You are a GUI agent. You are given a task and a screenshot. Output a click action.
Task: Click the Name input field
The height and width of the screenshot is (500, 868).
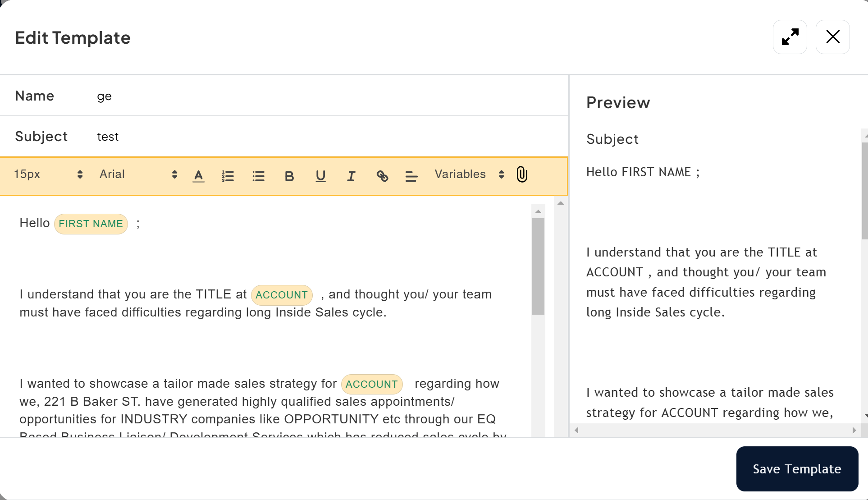315,96
